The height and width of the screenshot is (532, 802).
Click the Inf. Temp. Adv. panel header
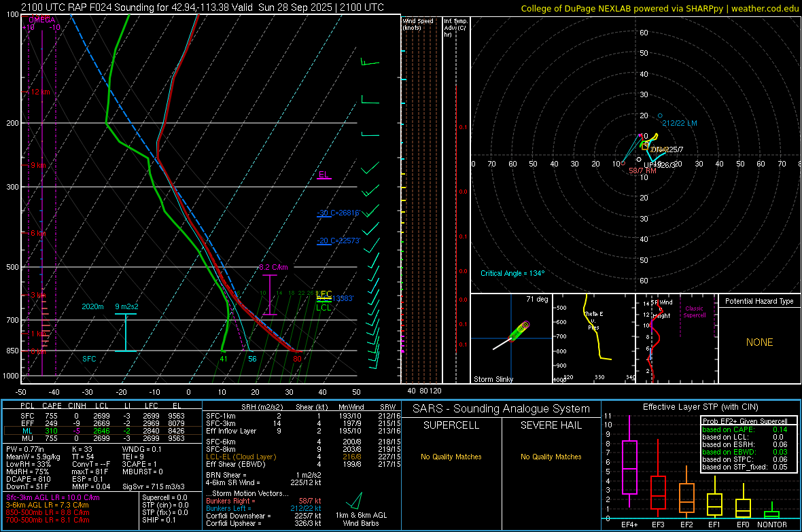click(456, 28)
